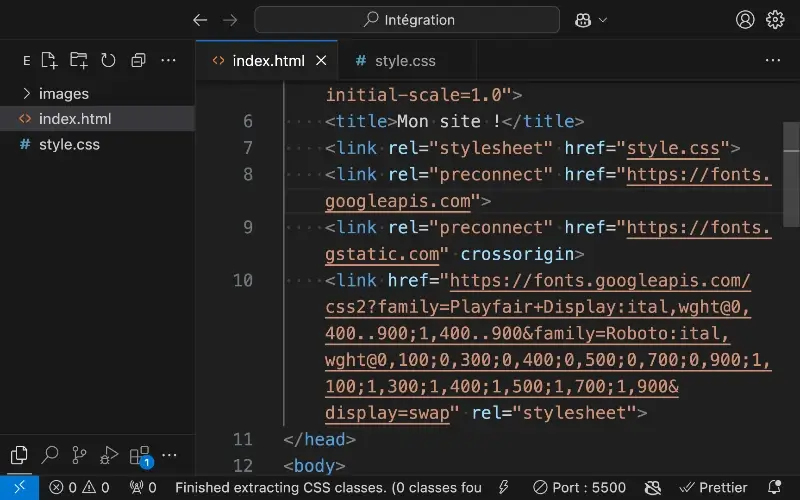Open the Explorer view icon
Screen dimensions: 800x500
coord(19,455)
